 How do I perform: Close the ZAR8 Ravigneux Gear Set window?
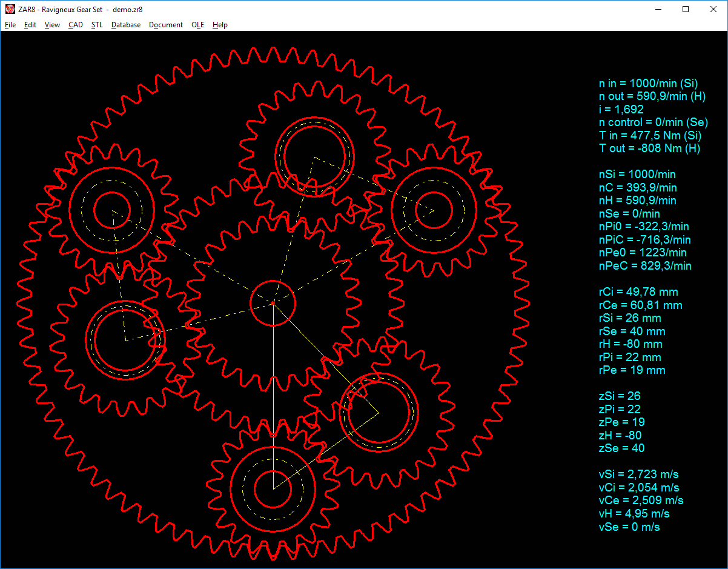coord(713,9)
